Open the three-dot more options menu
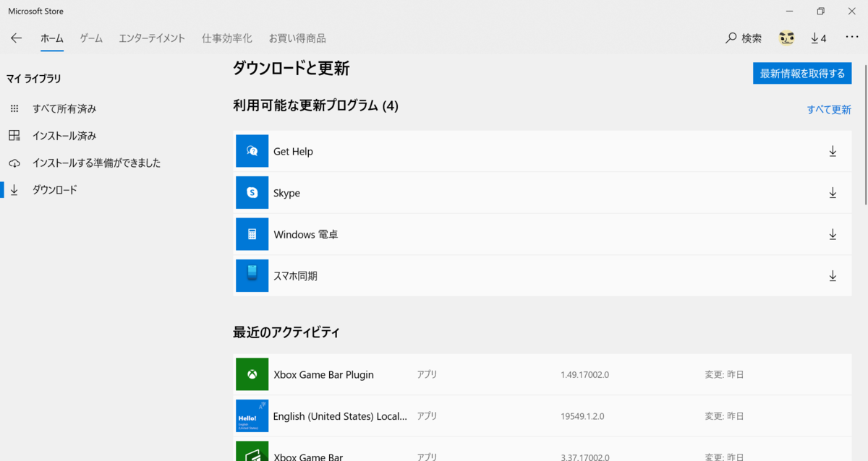 851,38
